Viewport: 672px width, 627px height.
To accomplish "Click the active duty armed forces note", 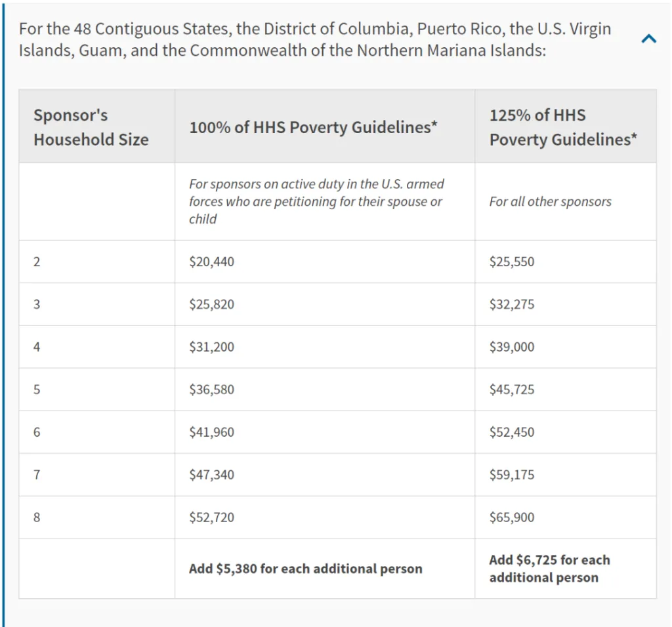I will [x=317, y=201].
